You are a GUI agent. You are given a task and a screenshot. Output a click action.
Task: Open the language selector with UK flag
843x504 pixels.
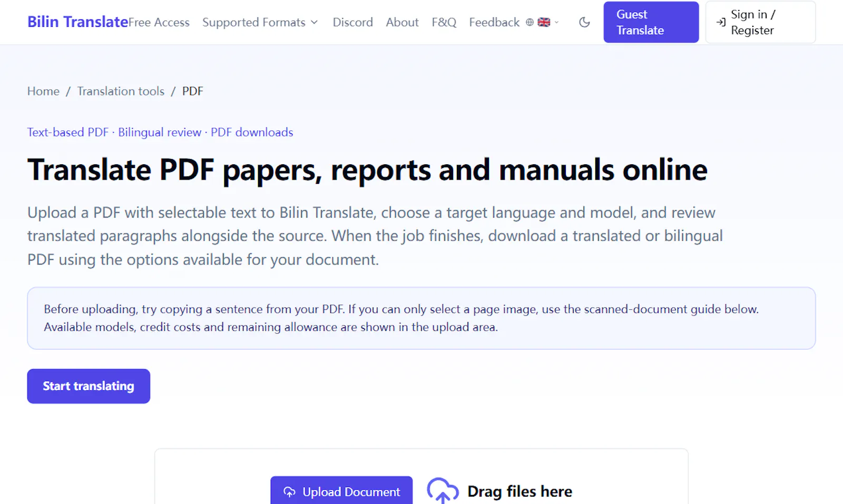(x=544, y=22)
